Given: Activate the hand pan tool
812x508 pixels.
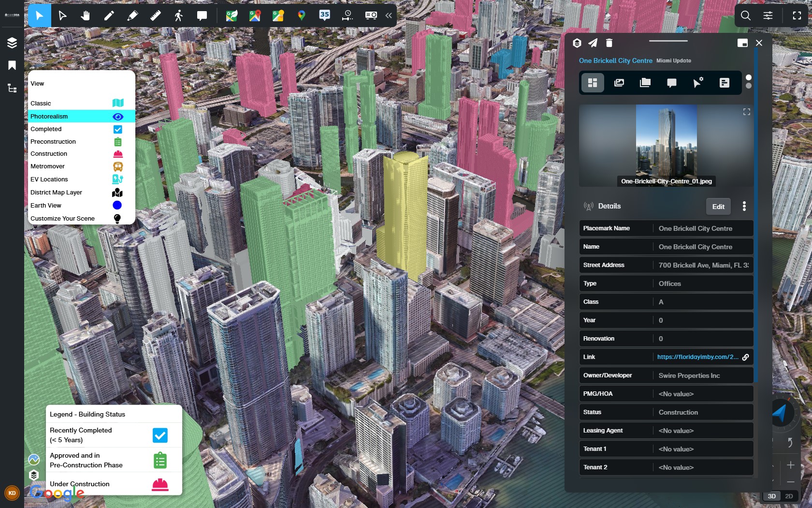Looking at the screenshot, I should [x=85, y=16].
